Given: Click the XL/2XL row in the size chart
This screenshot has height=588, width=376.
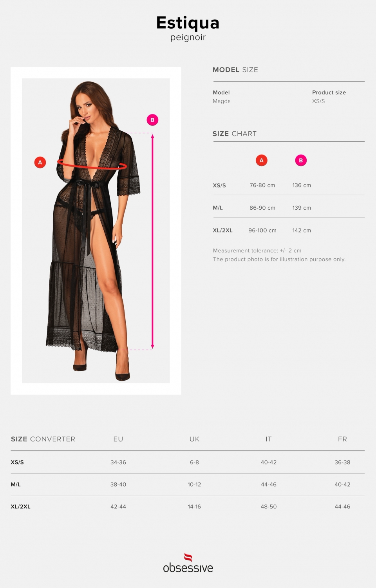Looking at the screenshot, I should [x=289, y=230].
